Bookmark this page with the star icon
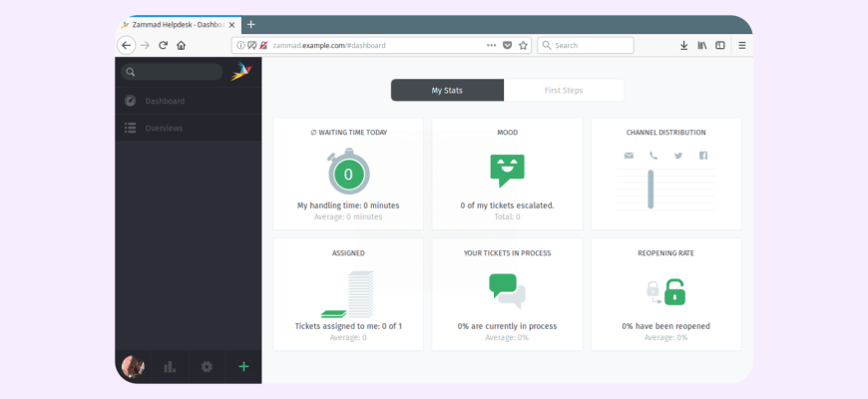Screen dimensions: 868x399 (x=523, y=45)
